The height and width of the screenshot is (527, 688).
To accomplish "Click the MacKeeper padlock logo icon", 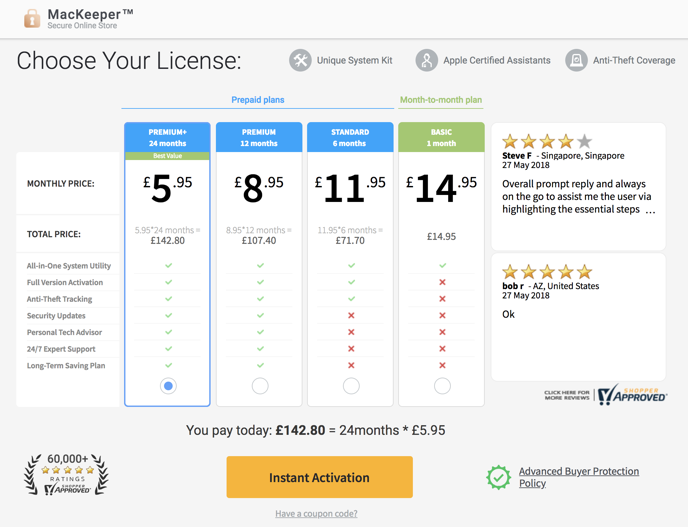I will tap(32, 18).
